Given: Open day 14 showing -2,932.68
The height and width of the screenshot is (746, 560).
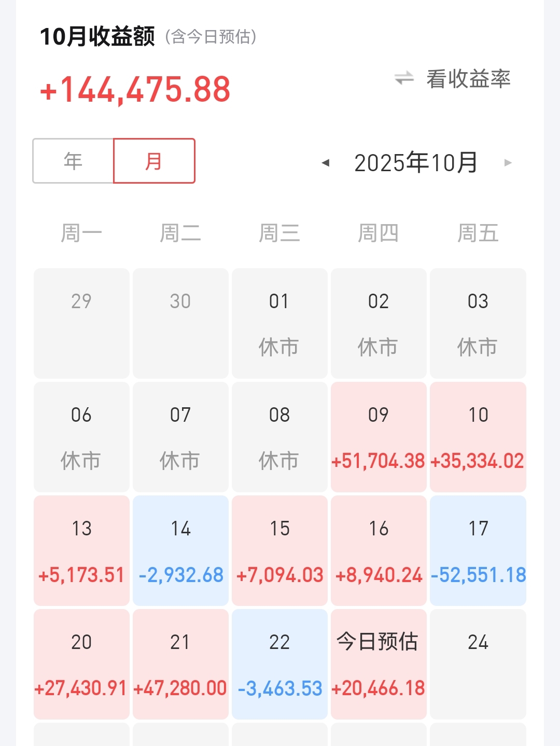Looking at the screenshot, I should pos(180,550).
